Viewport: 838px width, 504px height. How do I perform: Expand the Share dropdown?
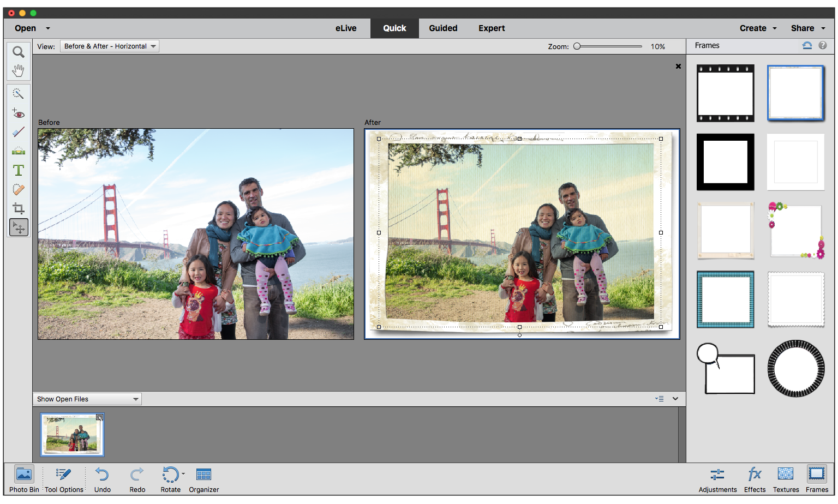(x=823, y=28)
